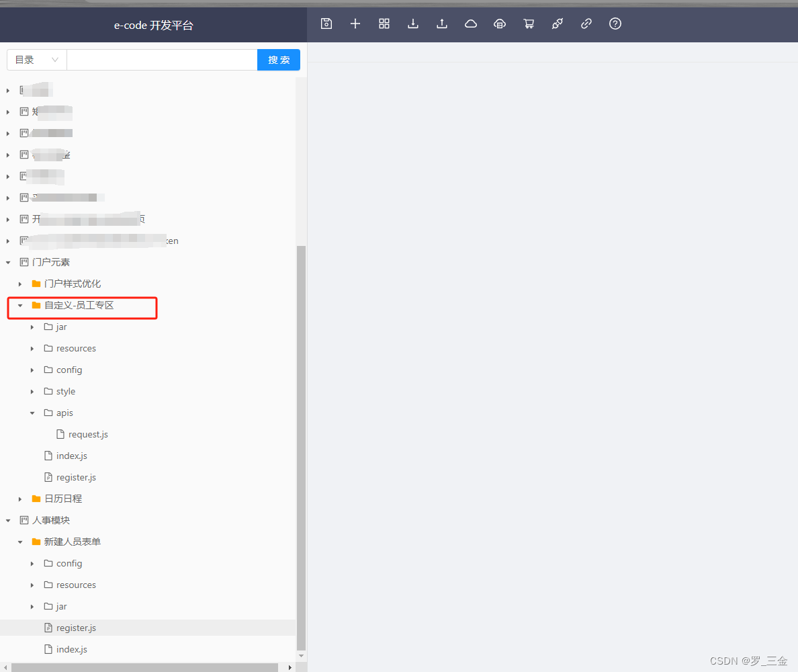Screen dimensions: 798x672
Task: Collapse the apis folder arrow
Action: tap(32, 413)
